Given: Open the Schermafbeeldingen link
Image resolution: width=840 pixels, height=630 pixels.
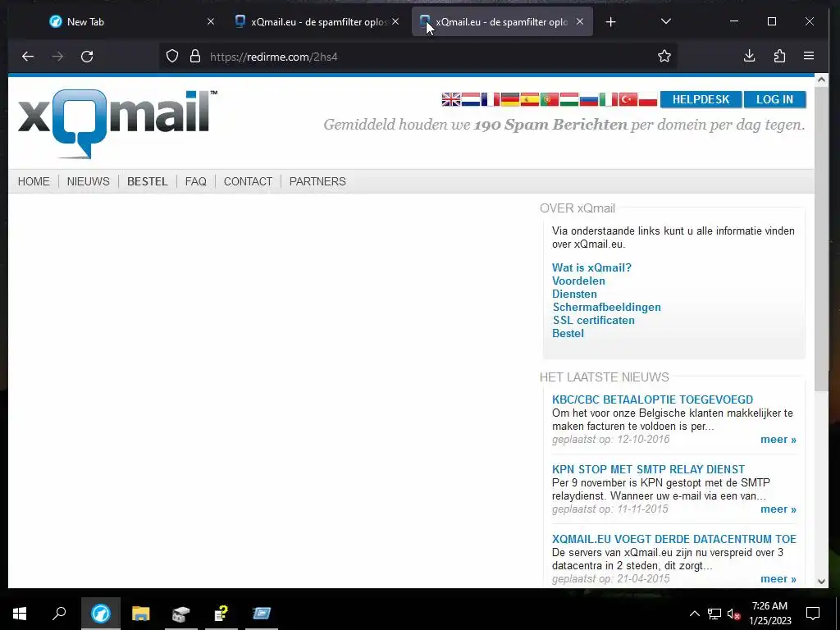Looking at the screenshot, I should pyautogui.click(x=607, y=307).
